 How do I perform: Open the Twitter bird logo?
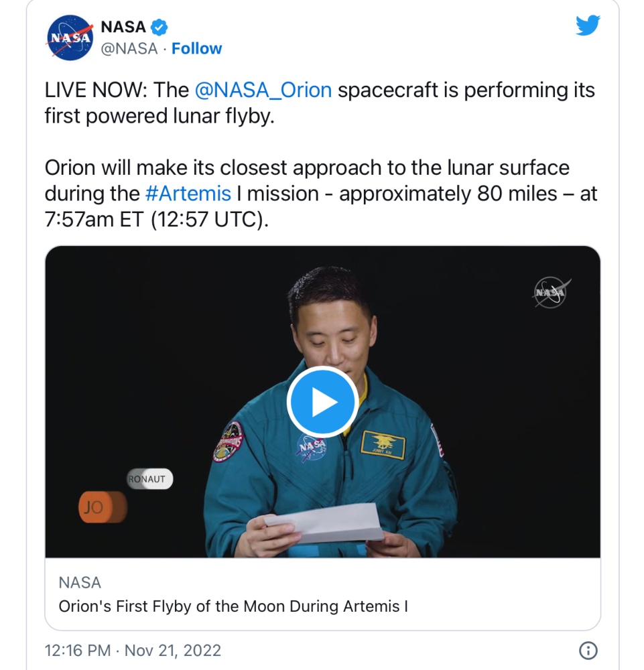pos(588,25)
